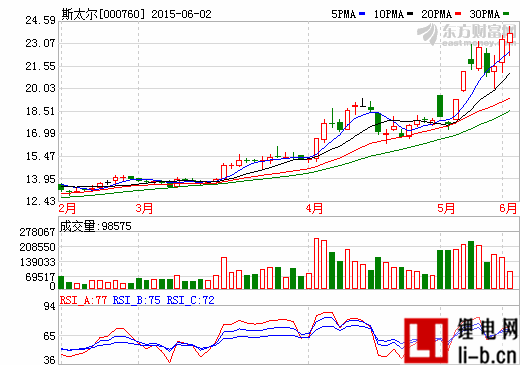Click the last red volume bar in June
This screenshot has height=365, width=520.
(510, 280)
